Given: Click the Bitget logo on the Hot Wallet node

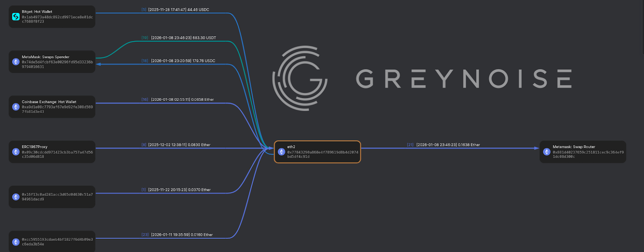Looking at the screenshot, I should point(16,16).
